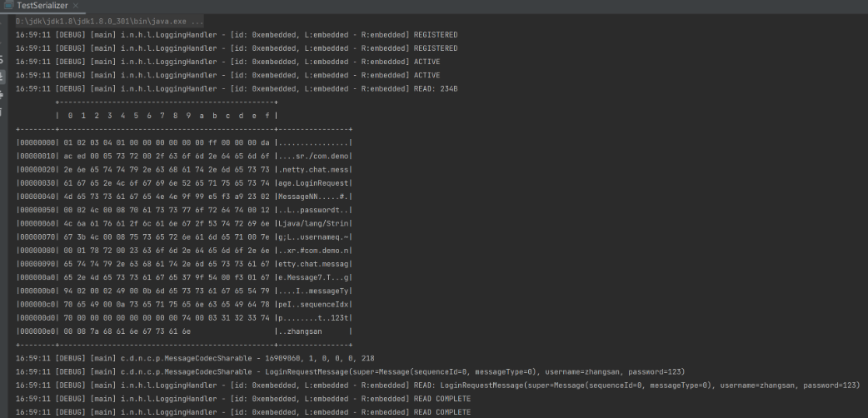This screenshot has height=418, width=868.
Task: Click the hex row showing Ljava/lang/Strin
Action: click(183, 223)
